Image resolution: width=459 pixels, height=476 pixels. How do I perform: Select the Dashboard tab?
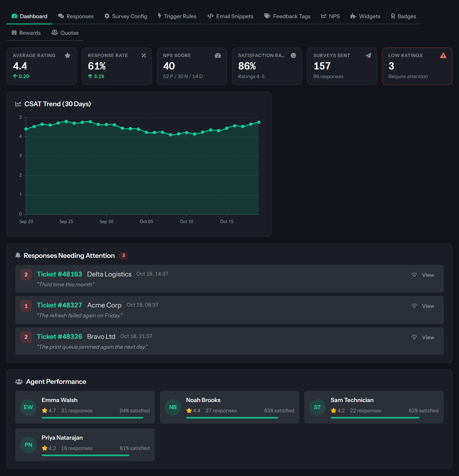click(x=29, y=16)
